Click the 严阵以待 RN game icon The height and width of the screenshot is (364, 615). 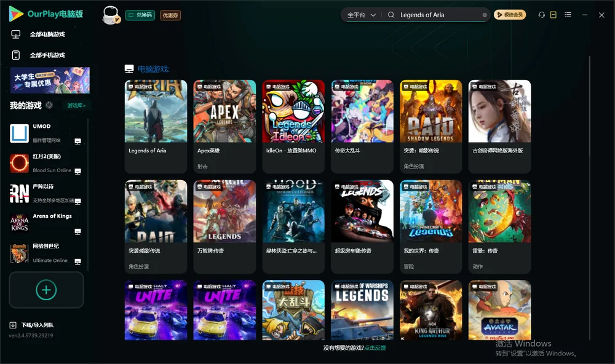click(19, 193)
